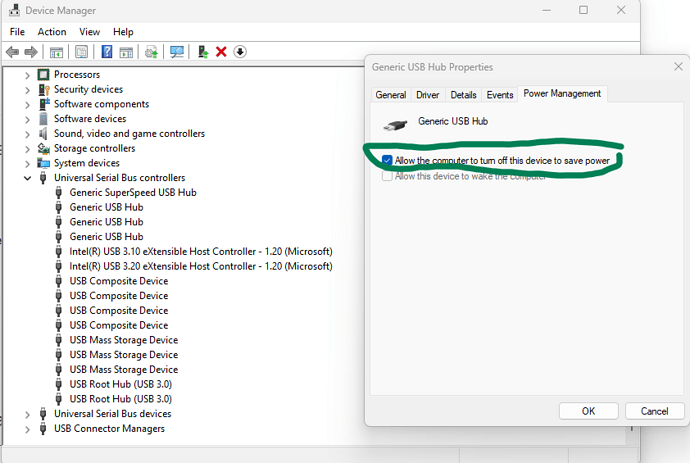The image size is (690, 463).
Task: Click the Properties toolbar icon
Action: [x=81, y=52]
